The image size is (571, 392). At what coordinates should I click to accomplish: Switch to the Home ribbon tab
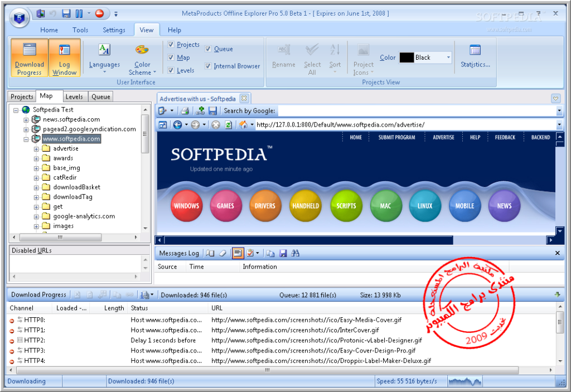49,30
